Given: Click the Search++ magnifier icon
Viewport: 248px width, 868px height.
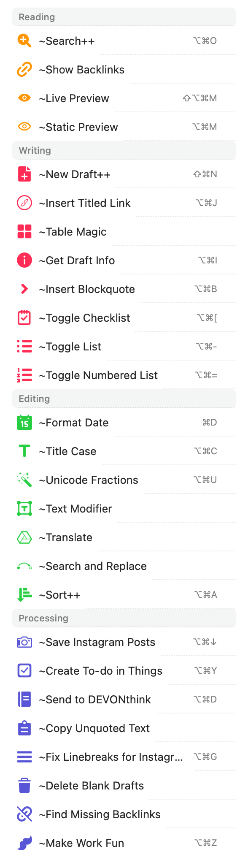Looking at the screenshot, I should coord(24,41).
